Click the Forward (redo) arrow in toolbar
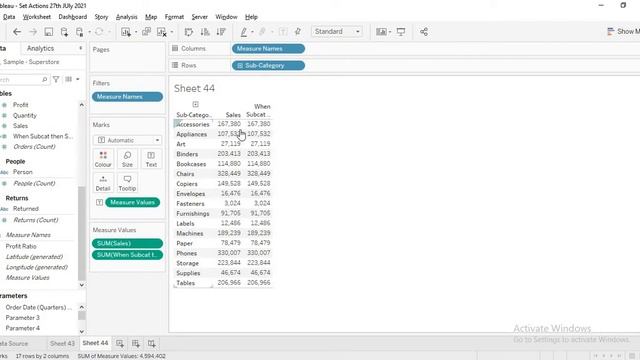Image resolution: width=640 pixels, height=360 pixels. pyautogui.click(x=33, y=32)
